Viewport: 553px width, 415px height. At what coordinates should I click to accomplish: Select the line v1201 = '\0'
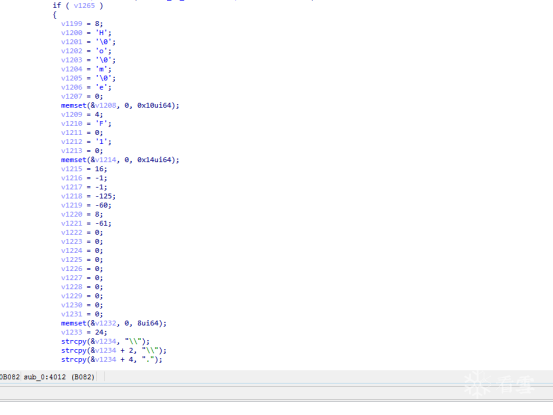click(88, 42)
